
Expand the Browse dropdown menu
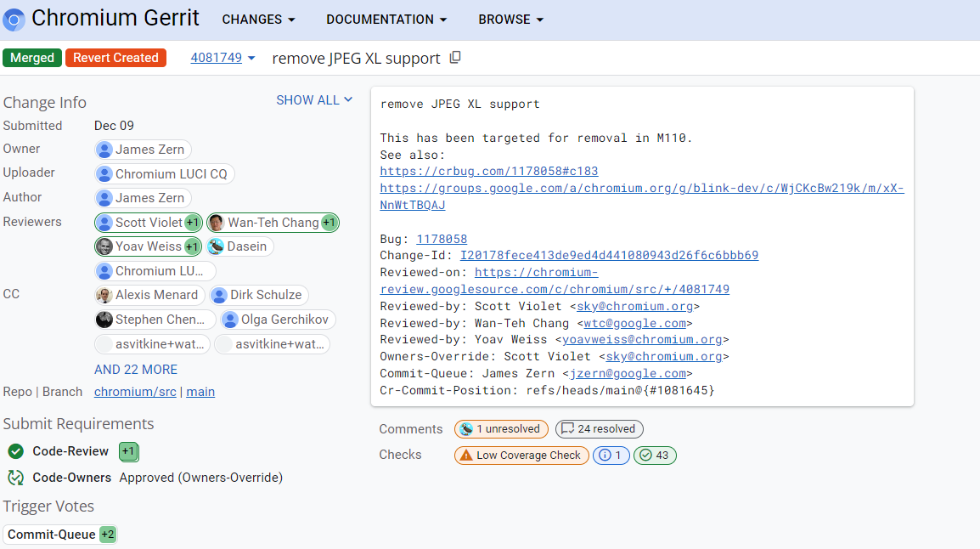510,20
